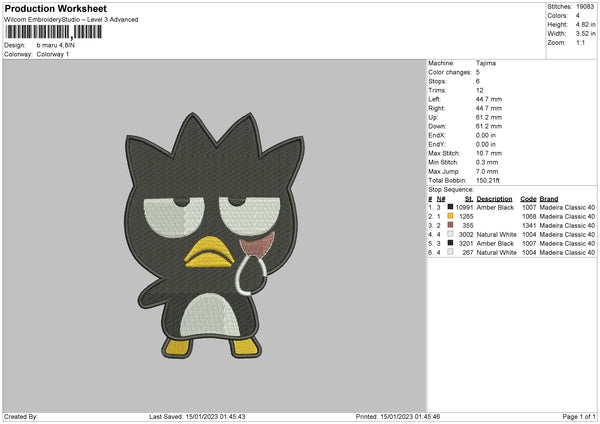The width and height of the screenshot is (600, 424).
Task: Click the brownish-red swatch in stop sequence row 3
Action: (450, 225)
